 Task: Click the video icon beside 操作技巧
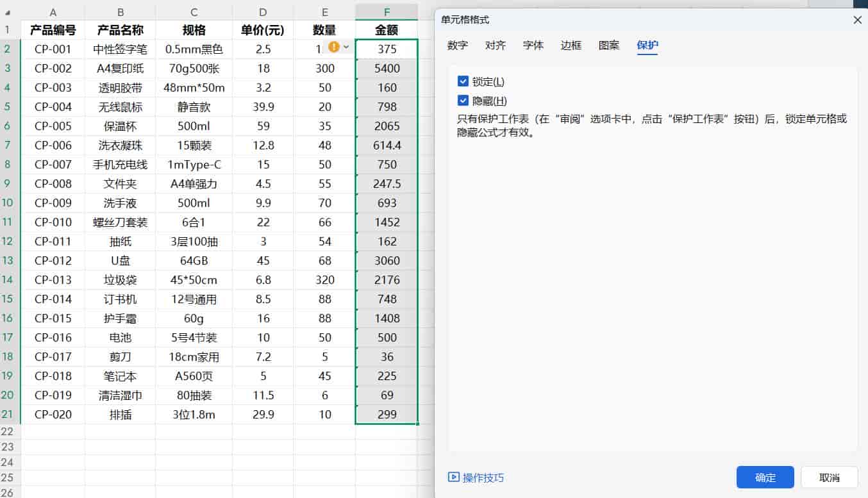453,477
